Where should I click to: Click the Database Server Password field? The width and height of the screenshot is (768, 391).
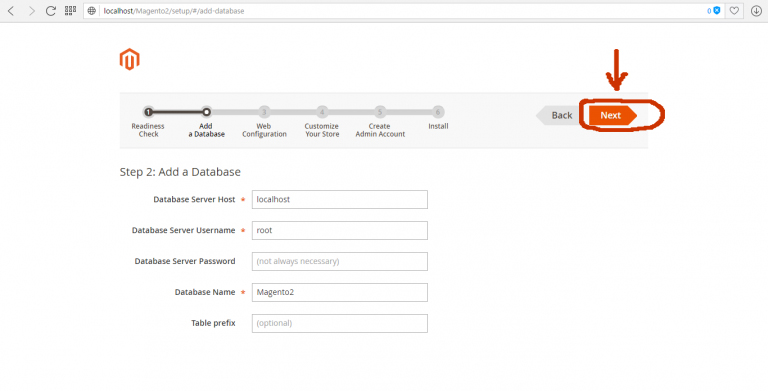pyautogui.click(x=340, y=261)
